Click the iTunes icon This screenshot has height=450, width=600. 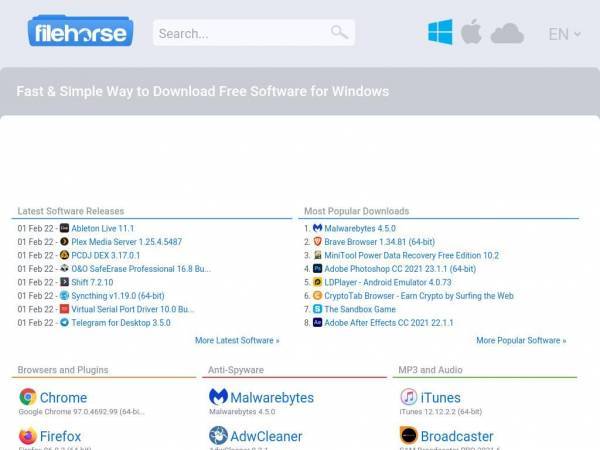pyautogui.click(x=409, y=397)
